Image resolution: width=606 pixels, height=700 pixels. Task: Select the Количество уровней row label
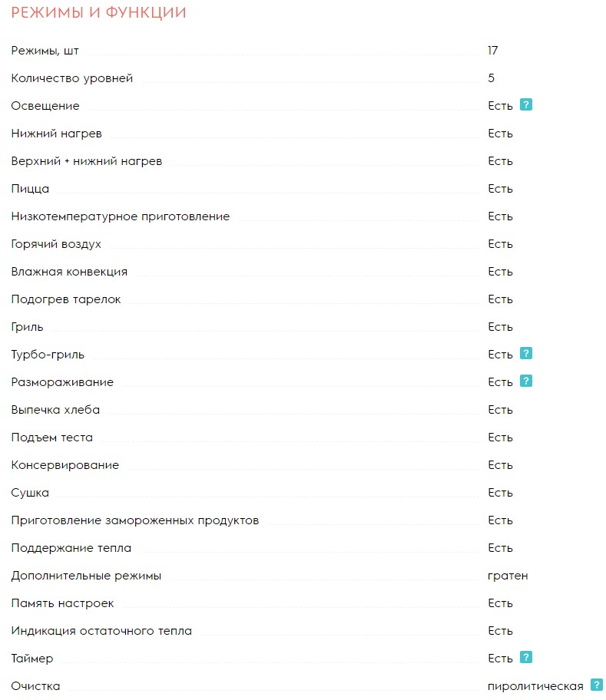point(72,78)
